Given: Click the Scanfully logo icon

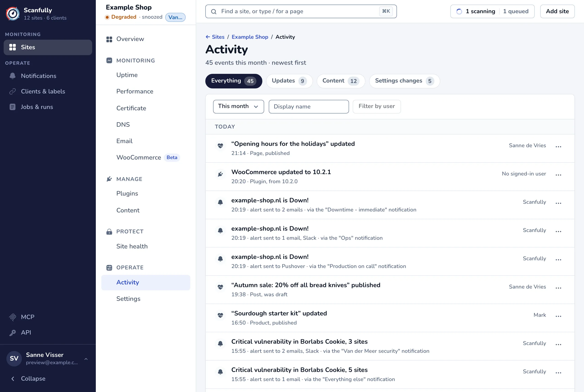Looking at the screenshot, I should (x=13, y=14).
